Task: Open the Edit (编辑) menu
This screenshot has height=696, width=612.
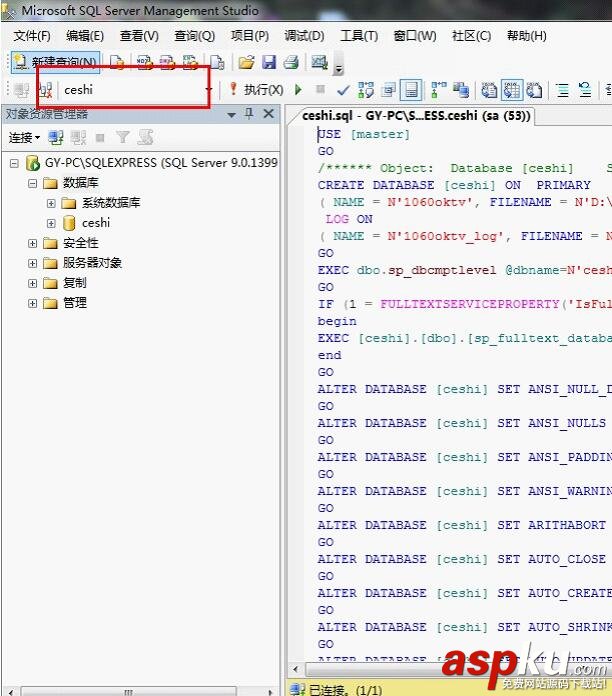Action: coord(85,36)
